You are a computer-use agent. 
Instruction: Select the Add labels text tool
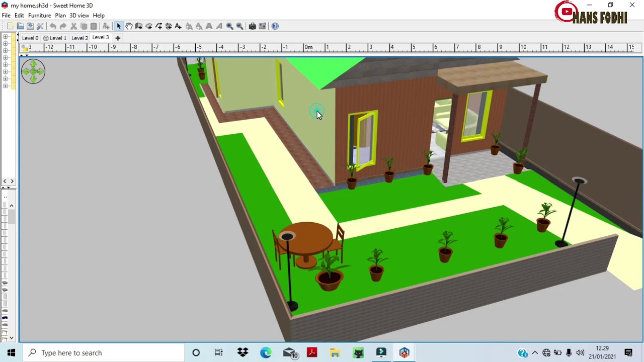click(x=178, y=26)
